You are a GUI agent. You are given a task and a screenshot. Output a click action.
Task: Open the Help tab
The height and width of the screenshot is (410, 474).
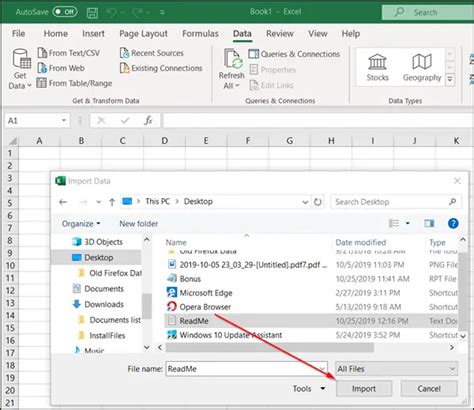click(x=351, y=34)
